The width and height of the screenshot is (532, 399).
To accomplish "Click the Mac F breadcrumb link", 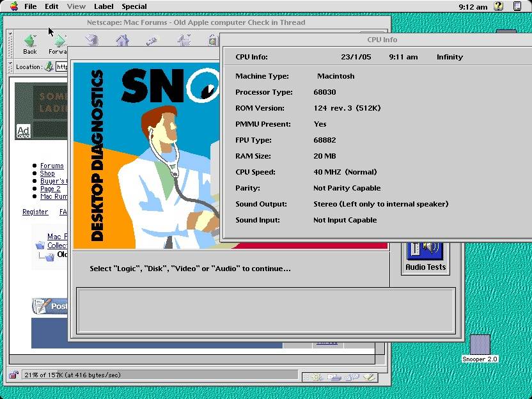I will (57, 237).
